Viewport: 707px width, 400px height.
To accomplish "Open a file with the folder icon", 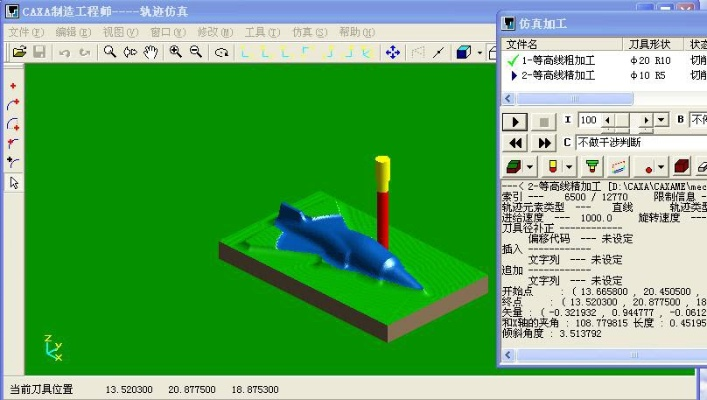I will (19, 52).
